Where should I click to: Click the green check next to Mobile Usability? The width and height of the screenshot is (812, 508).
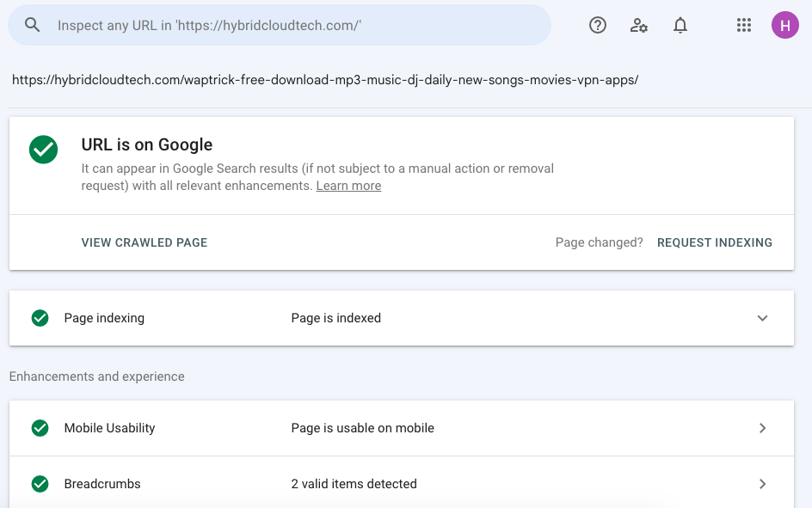40,428
